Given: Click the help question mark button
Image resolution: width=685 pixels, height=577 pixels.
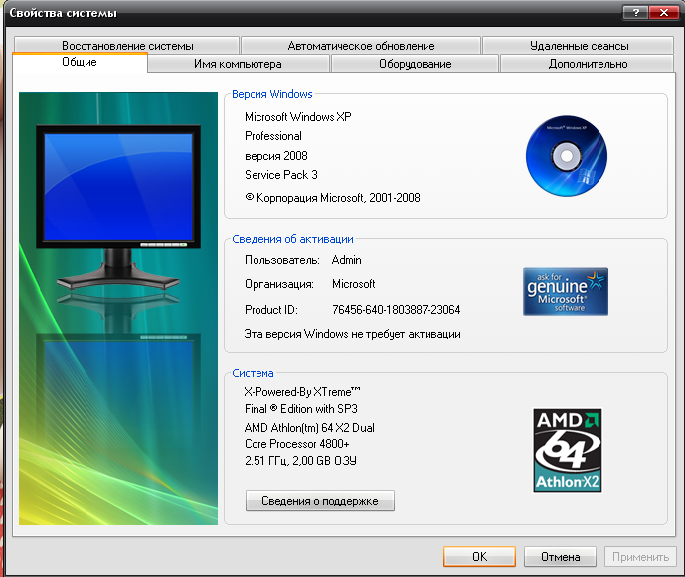Looking at the screenshot, I should click(x=636, y=12).
